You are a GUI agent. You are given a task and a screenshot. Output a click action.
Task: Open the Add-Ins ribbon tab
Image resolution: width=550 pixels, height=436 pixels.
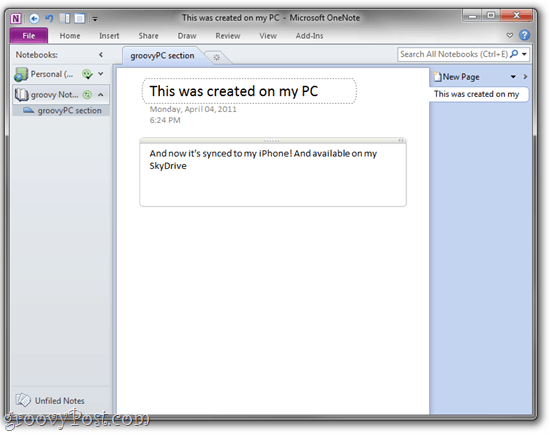tap(309, 36)
